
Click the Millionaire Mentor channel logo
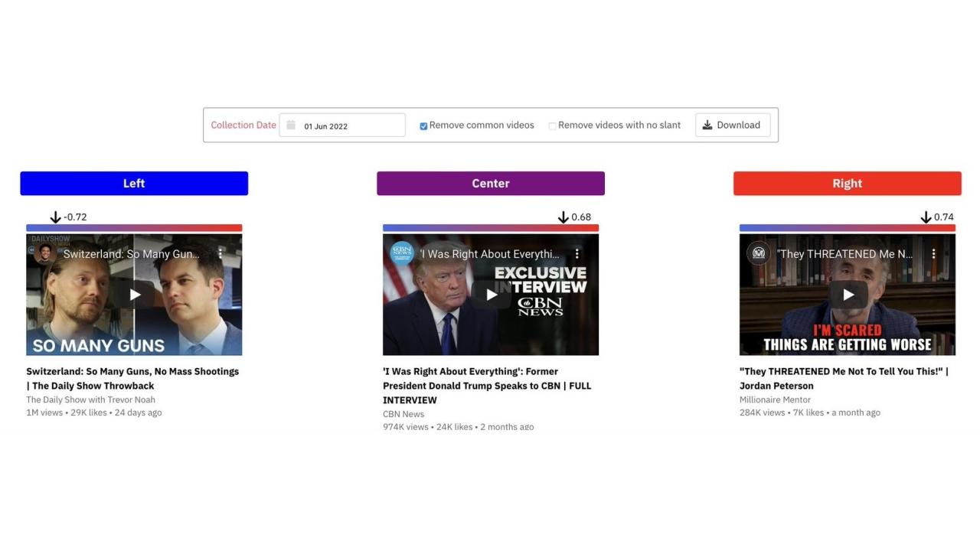(x=758, y=253)
